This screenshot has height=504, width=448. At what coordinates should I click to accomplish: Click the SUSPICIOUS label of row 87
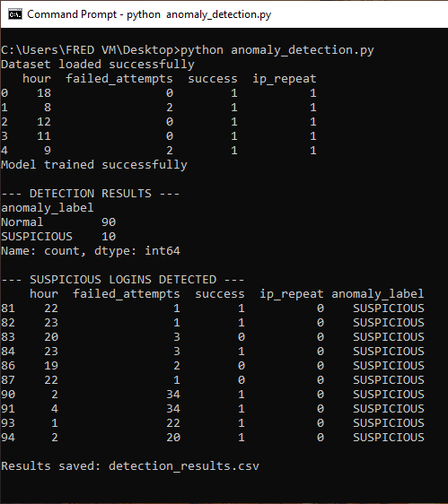click(x=389, y=380)
